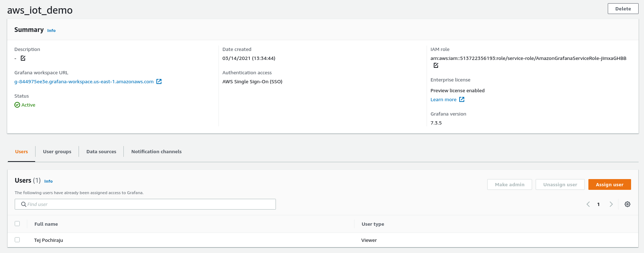Edit the IAM role pencil icon
This screenshot has height=253, width=644.
pyautogui.click(x=436, y=65)
